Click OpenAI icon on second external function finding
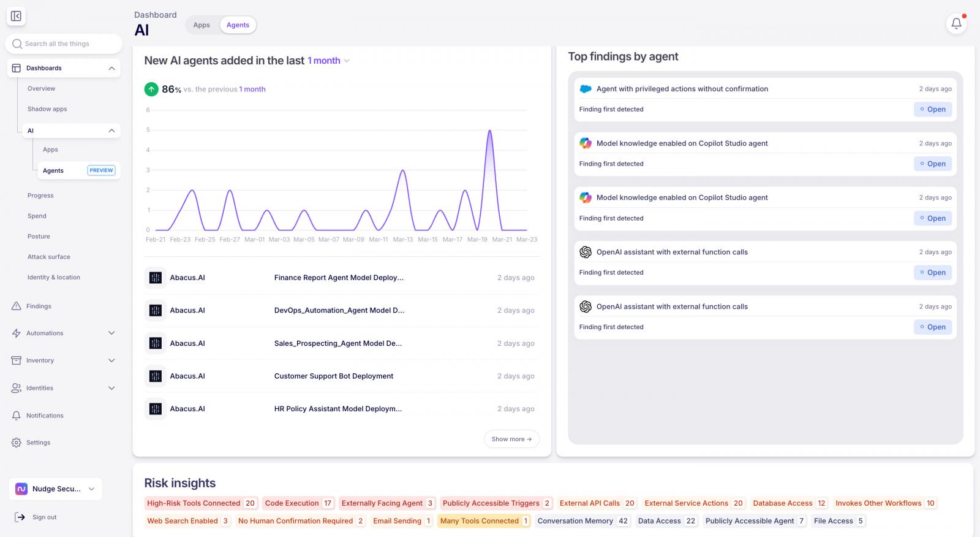The width and height of the screenshot is (980, 537). tap(586, 307)
